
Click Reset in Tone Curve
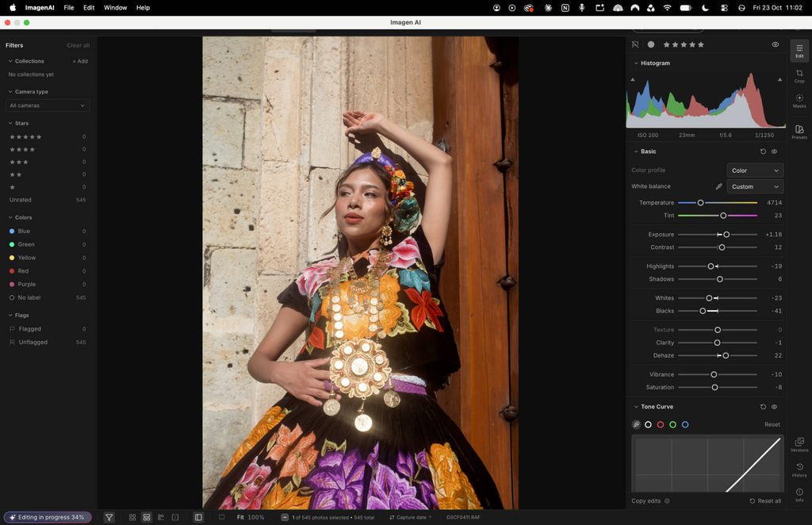click(772, 424)
